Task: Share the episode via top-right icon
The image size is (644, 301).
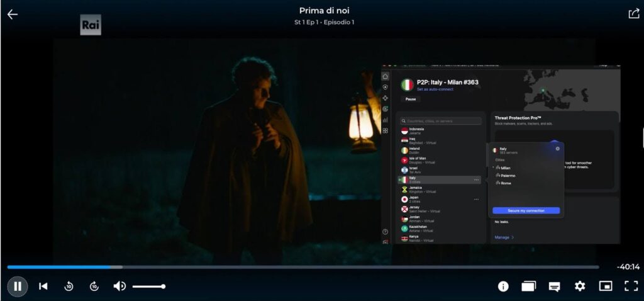Action: click(x=634, y=14)
